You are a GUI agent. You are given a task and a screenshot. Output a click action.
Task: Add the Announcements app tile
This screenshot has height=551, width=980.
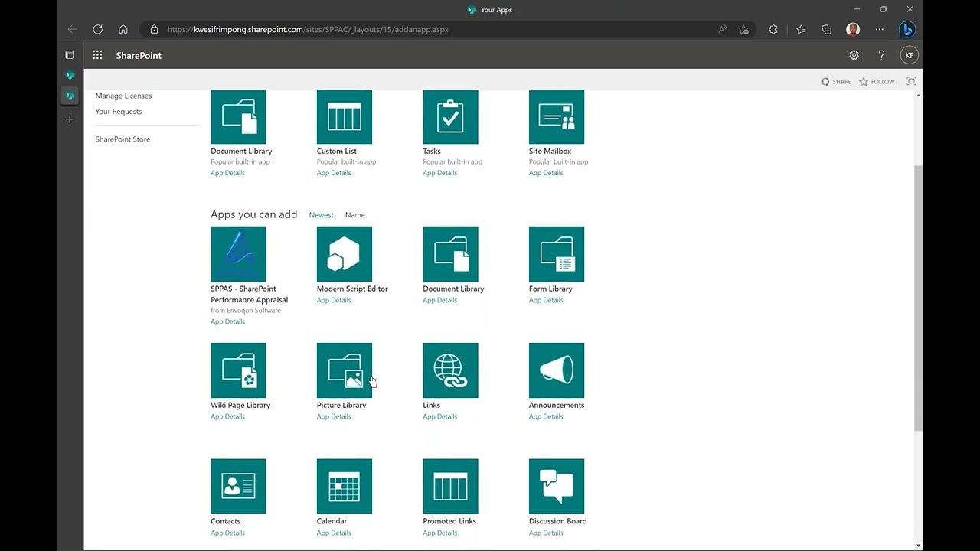coord(557,370)
